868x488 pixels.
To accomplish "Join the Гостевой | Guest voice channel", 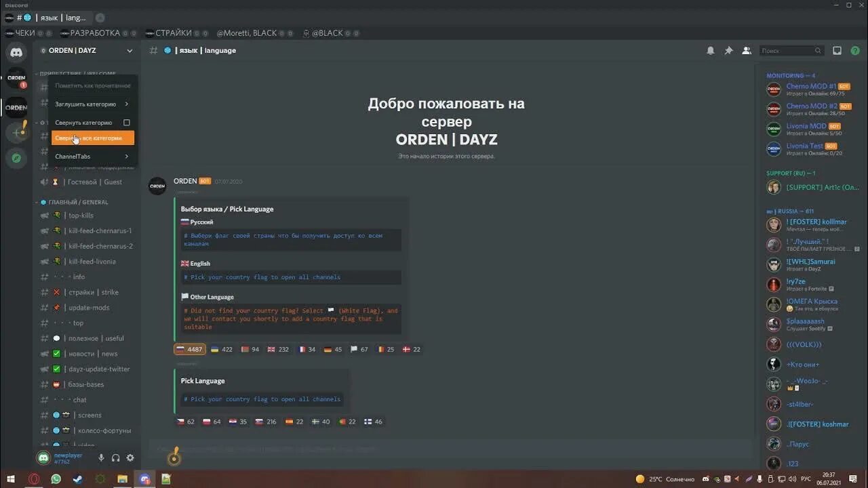I will coord(88,182).
